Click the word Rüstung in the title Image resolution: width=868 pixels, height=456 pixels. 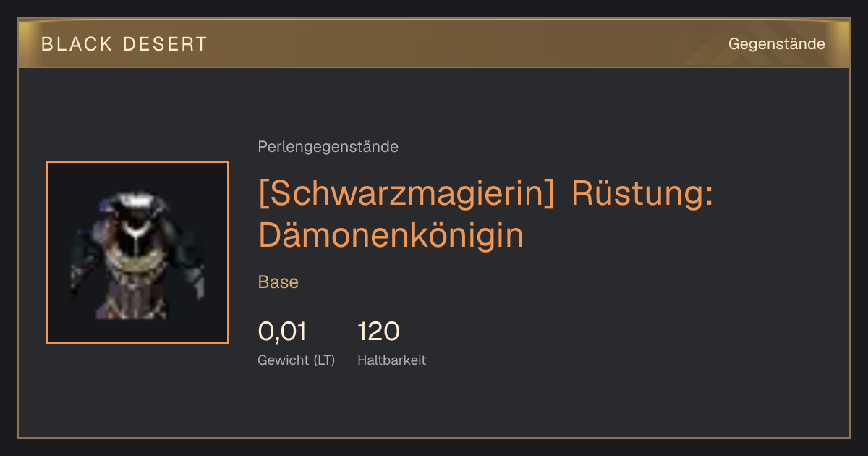(x=642, y=195)
